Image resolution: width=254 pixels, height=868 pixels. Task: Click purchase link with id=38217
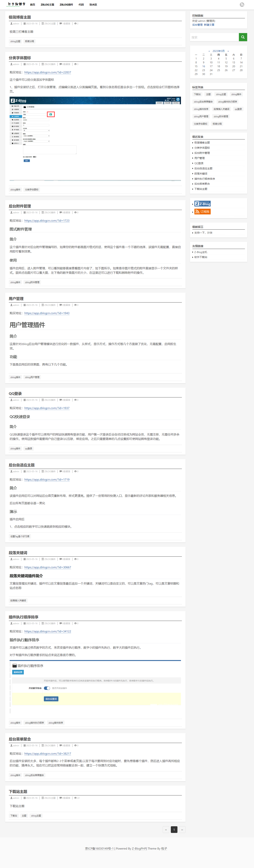[x=48, y=753]
